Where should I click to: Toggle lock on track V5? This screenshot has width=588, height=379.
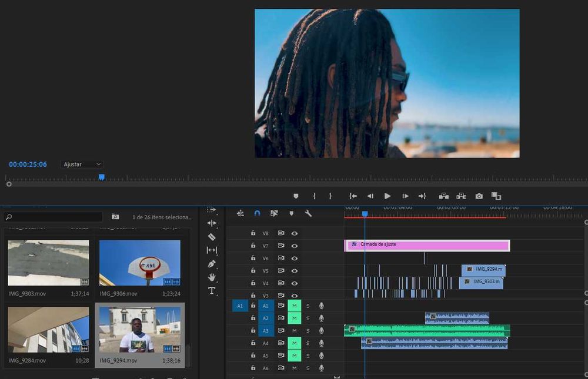(x=253, y=271)
